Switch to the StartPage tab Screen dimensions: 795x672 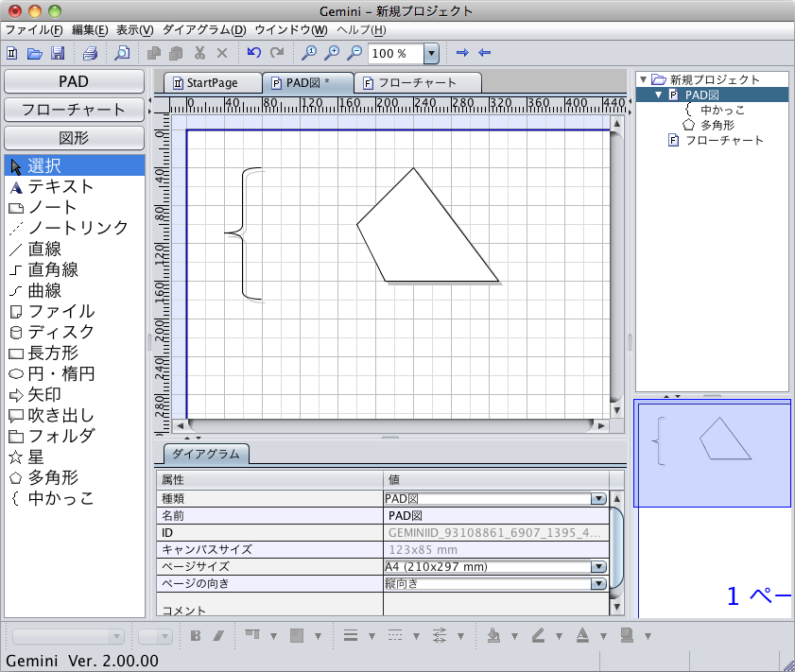(x=212, y=82)
